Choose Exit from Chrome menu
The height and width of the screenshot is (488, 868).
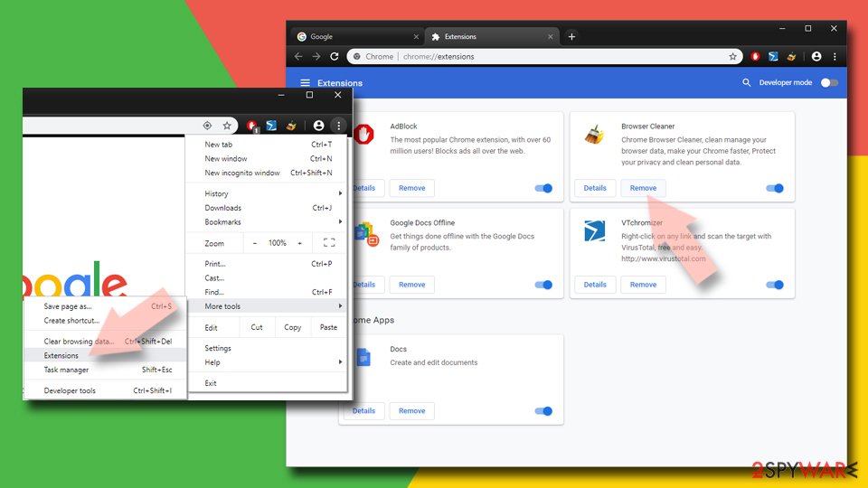(268, 383)
